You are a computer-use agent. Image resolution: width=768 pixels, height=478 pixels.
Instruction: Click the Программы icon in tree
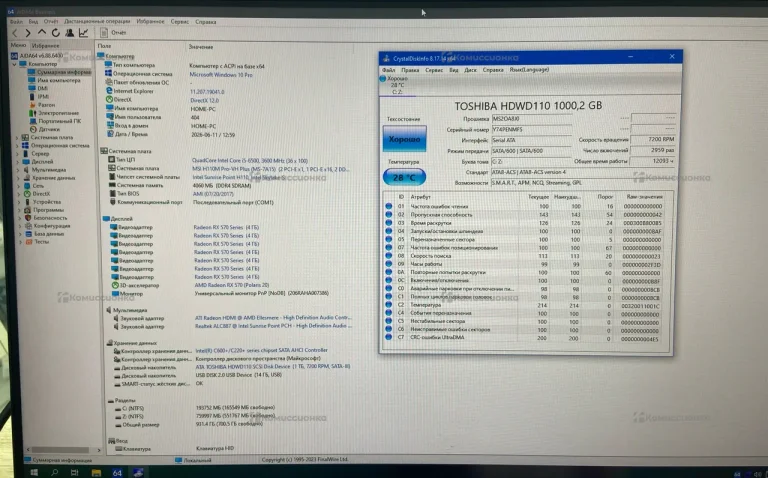28,210
